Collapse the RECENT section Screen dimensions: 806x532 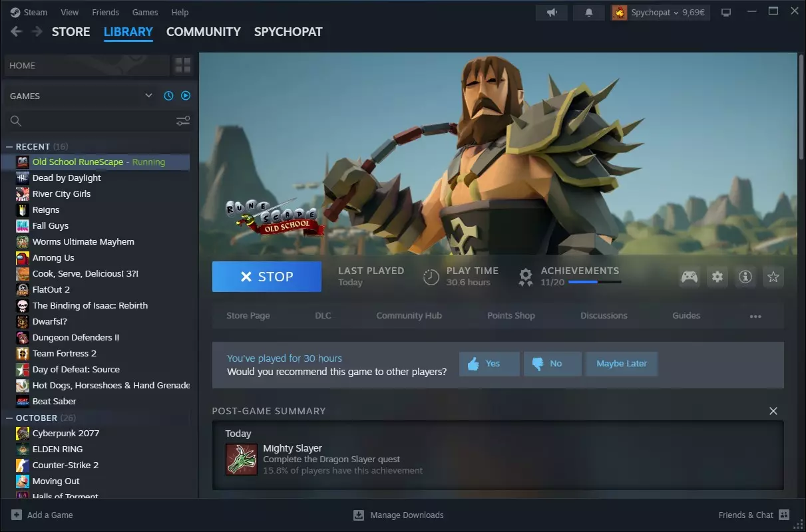[x=10, y=147]
